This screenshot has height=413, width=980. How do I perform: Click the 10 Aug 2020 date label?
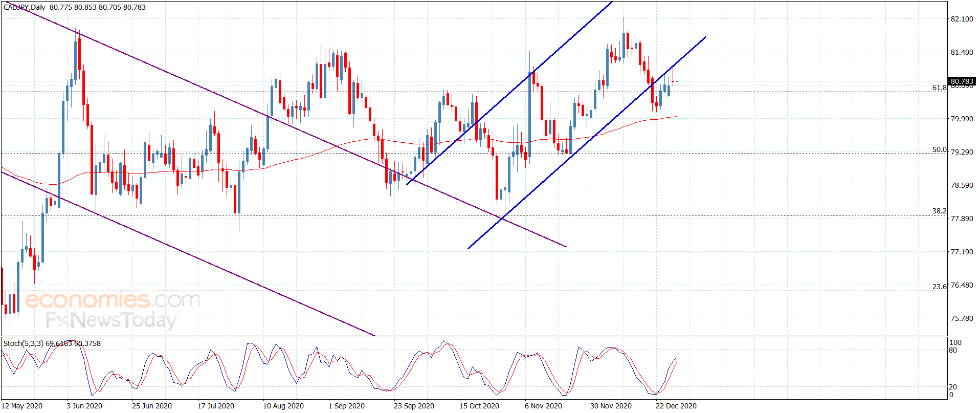(x=283, y=406)
